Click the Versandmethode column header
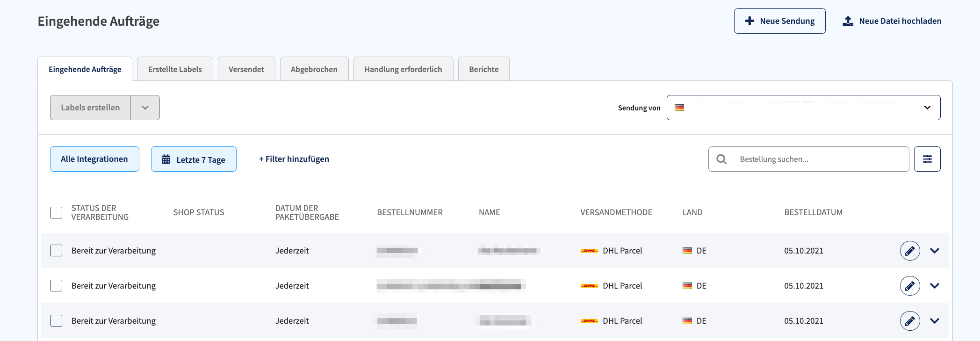This screenshot has width=980, height=341. coord(616,212)
